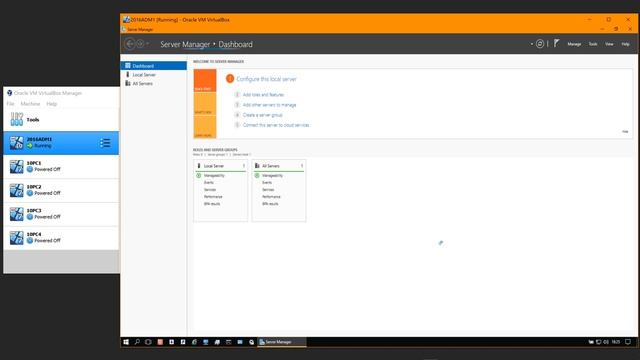Open the 2016ADM1 VM tools list menu icon
This screenshot has height=360, width=640.
[x=105, y=143]
